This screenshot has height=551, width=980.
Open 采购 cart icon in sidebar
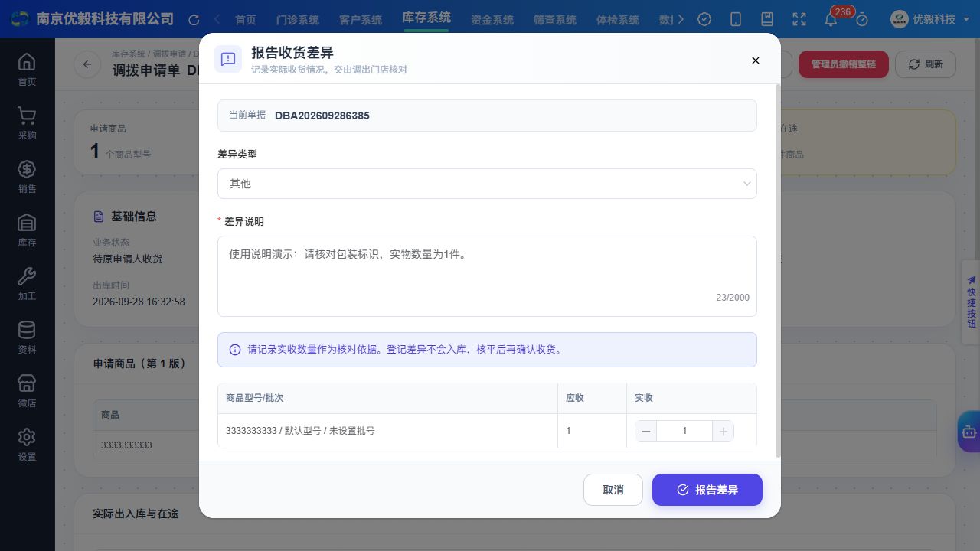[x=27, y=122]
